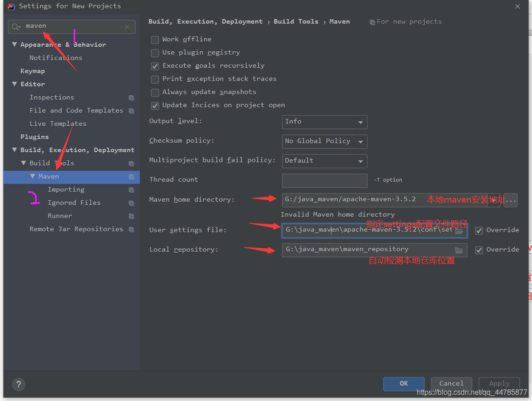Close the Settings dialog
532x401 pixels.
click(x=517, y=6)
